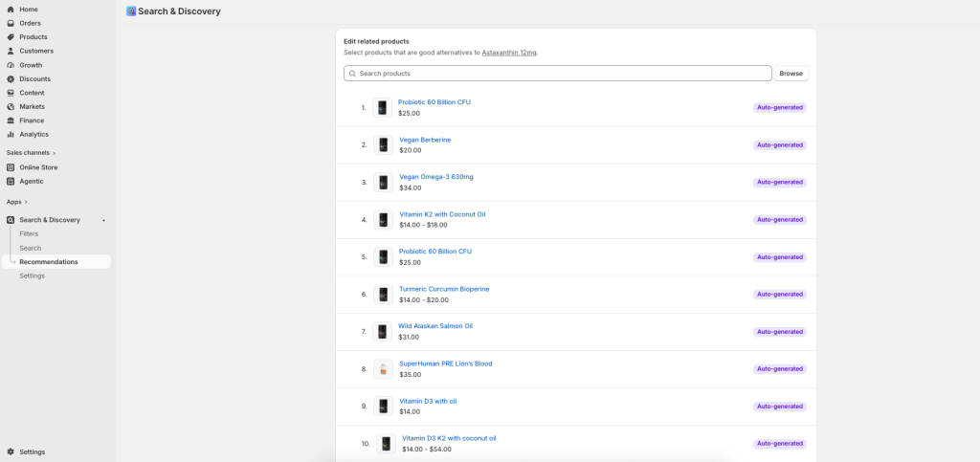This screenshot has height=462, width=980.
Task: Click the magnifier icon in search field
Action: click(x=352, y=74)
